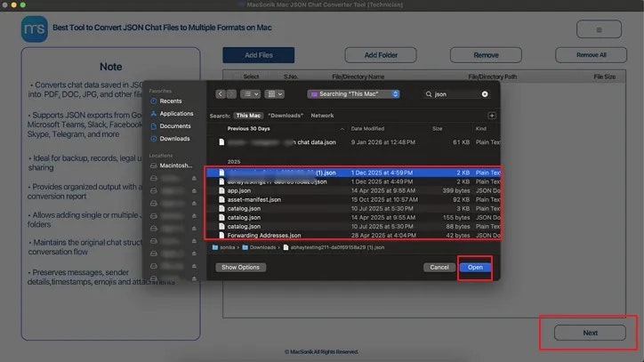The image size is (644, 362).
Task: Click the Select column header in MacSonik
Action: coord(251,76)
